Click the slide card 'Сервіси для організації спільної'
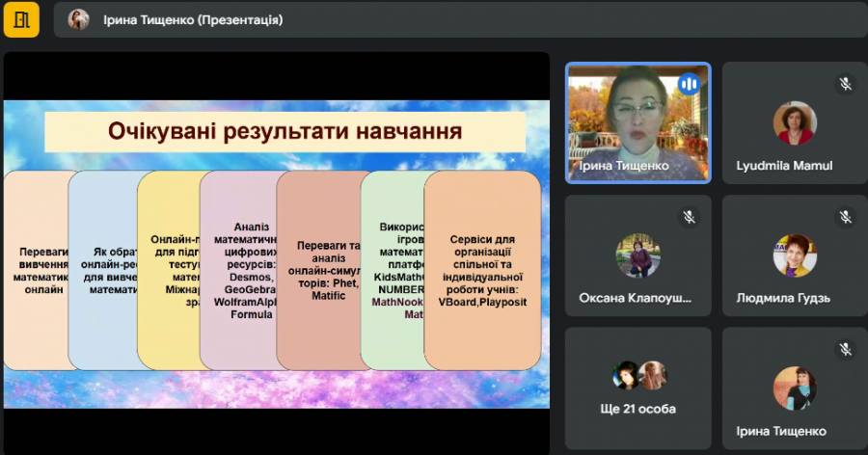 click(482, 270)
